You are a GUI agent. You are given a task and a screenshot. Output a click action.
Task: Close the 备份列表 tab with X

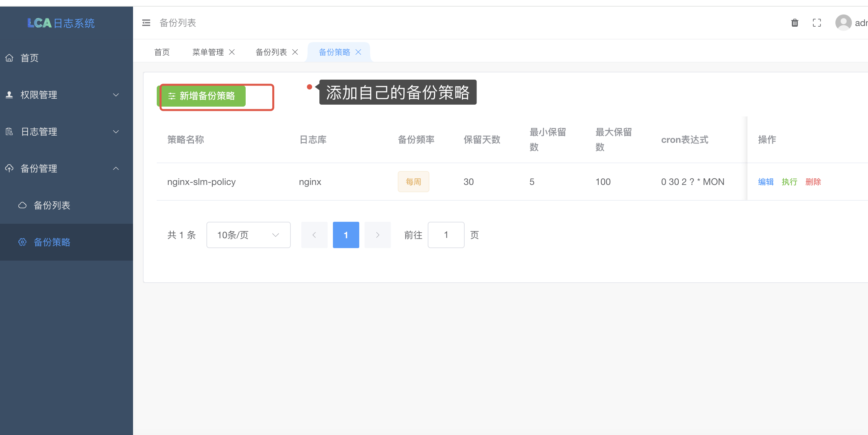click(295, 52)
